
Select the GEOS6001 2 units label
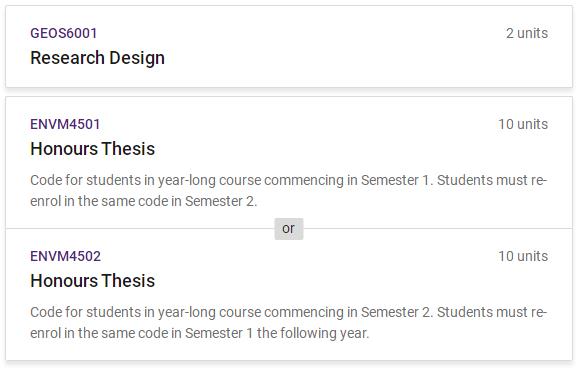pos(527,33)
